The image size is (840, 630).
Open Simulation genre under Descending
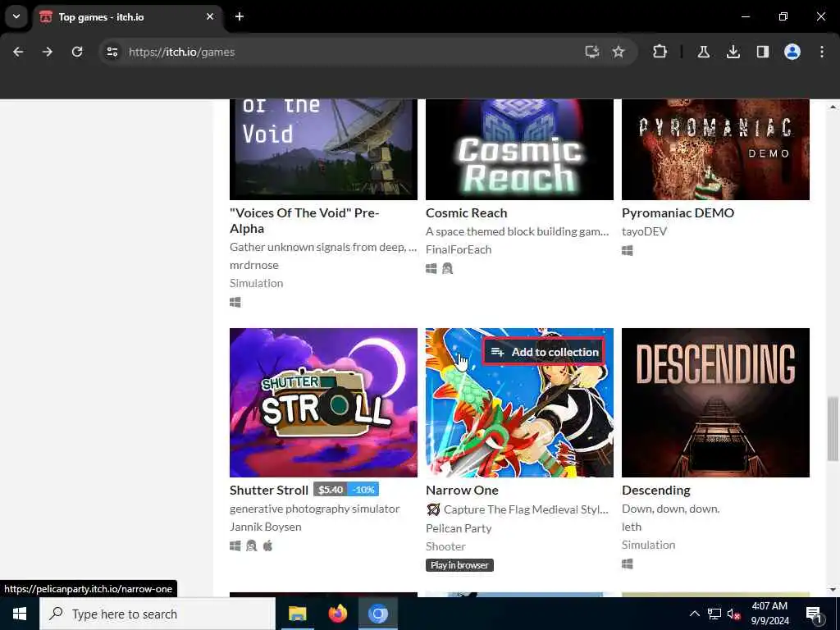click(x=649, y=545)
